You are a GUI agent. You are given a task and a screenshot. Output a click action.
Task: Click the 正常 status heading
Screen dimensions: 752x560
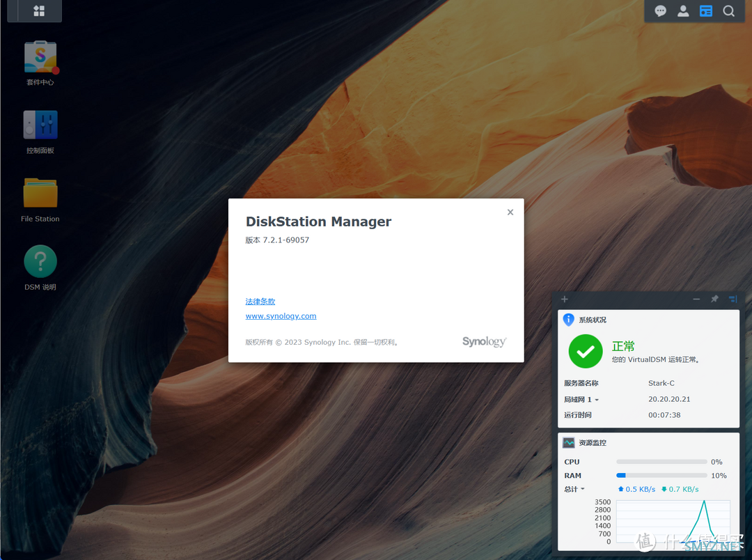coord(623,346)
